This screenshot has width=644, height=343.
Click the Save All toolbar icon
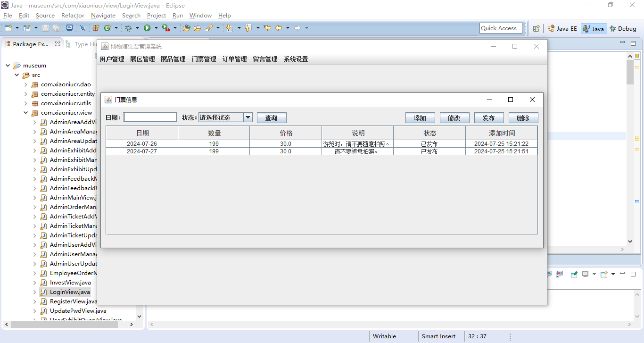click(x=56, y=28)
